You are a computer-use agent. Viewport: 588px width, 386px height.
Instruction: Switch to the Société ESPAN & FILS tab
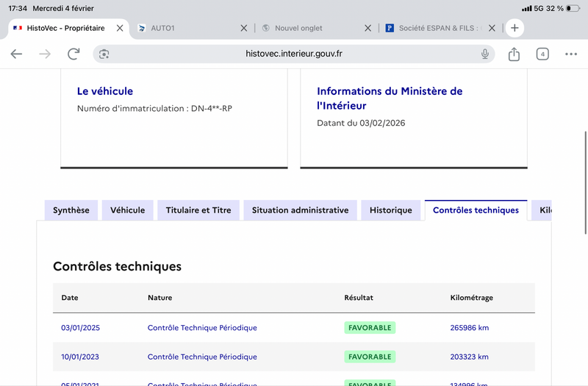(x=438, y=28)
